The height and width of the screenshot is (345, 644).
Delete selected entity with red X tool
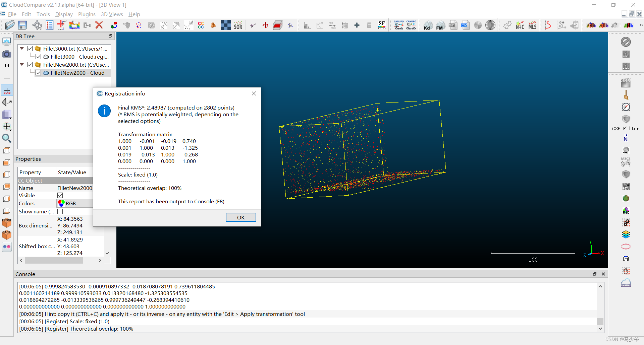[99, 25]
